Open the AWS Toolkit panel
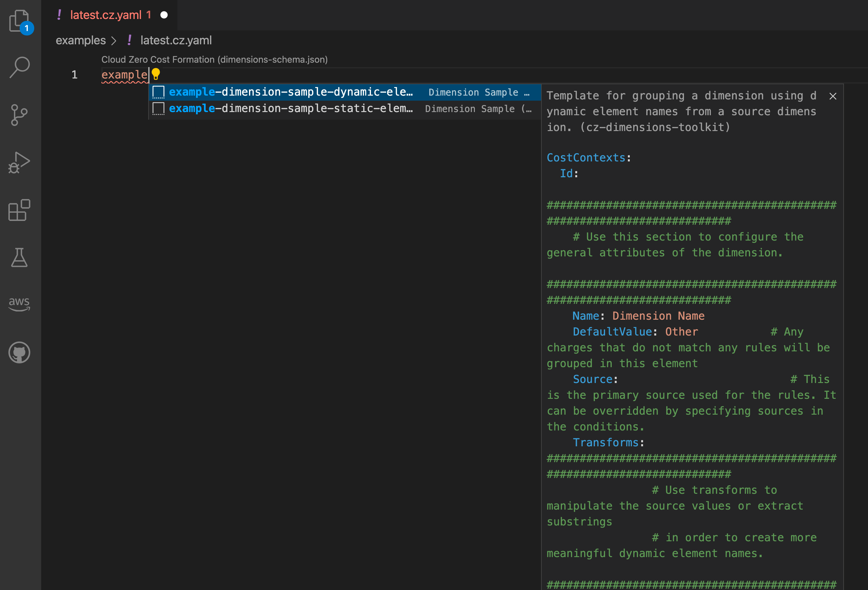868x590 pixels. coord(19,304)
